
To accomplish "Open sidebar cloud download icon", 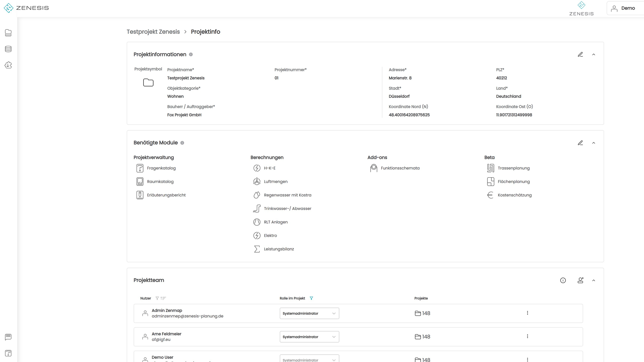I will tap(8, 65).
